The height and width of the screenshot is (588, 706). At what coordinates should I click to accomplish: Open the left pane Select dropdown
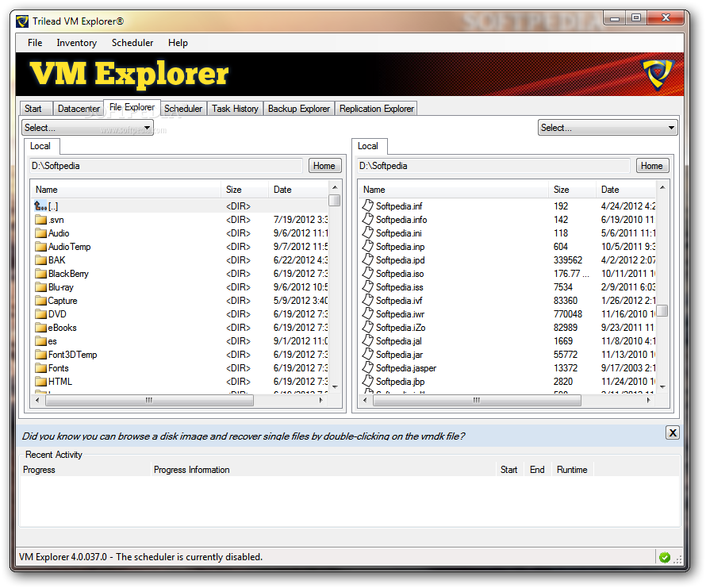coord(88,128)
